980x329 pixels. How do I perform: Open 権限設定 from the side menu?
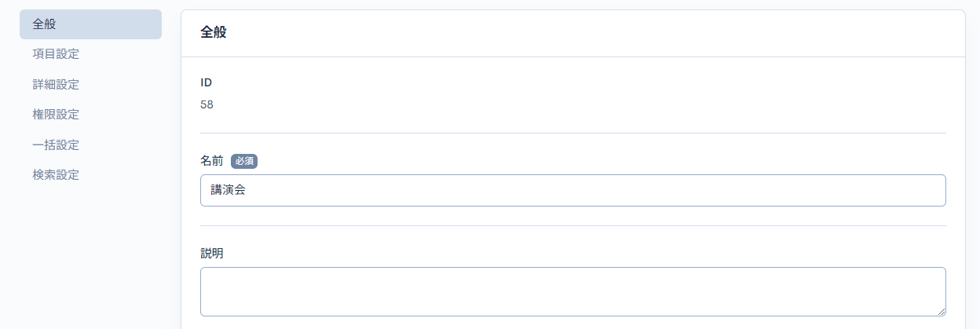click(x=56, y=115)
